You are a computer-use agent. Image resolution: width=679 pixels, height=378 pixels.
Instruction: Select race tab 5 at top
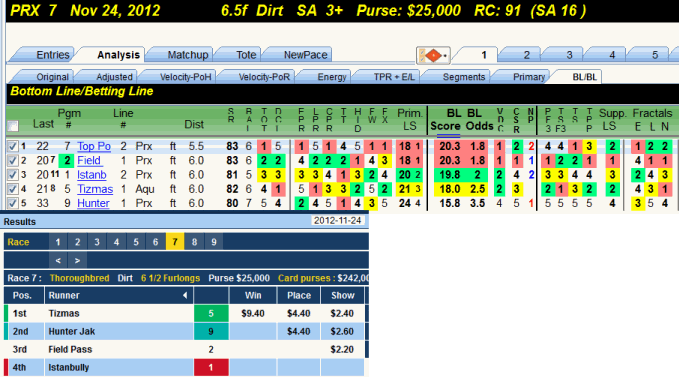click(650, 55)
